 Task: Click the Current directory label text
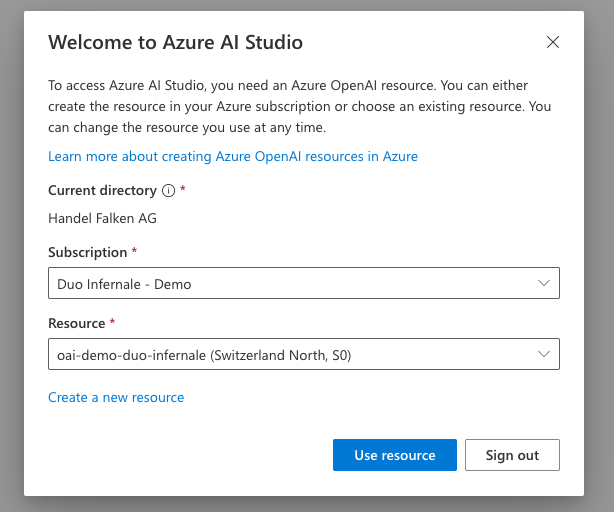(x=103, y=190)
